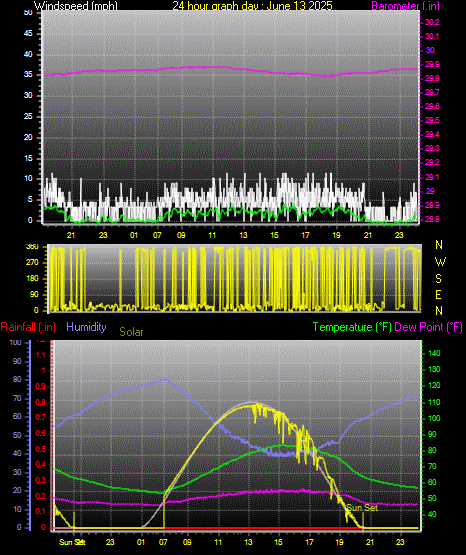Screen dimensions: 466x555
Task: Click the Windspeed (mph) axis title
Action: coord(76,5)
